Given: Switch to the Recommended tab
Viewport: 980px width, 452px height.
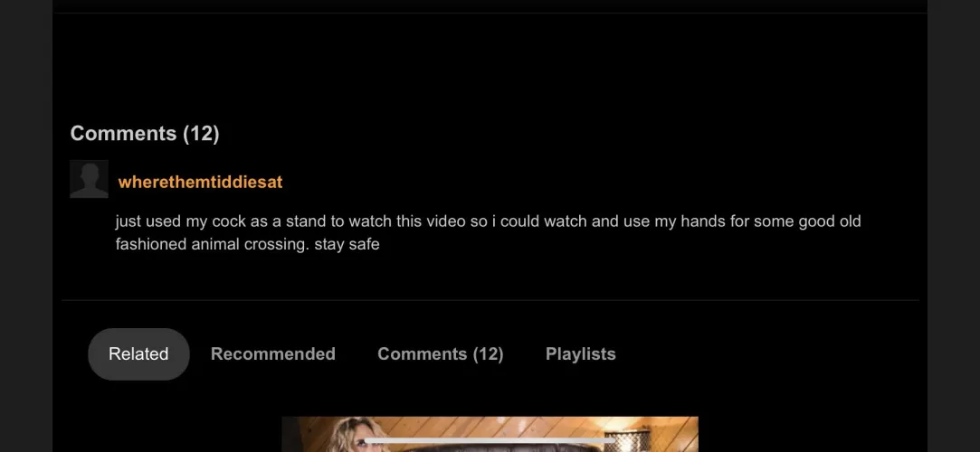Looking at the screenshot, I should (x=273, y=354).
